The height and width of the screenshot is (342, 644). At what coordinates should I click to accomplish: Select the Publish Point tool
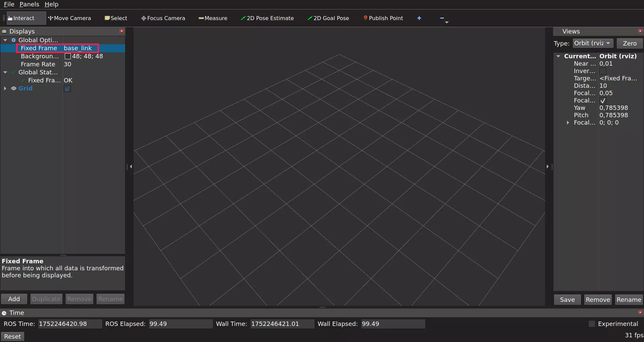pyautogui.click(x=383, y=18)
